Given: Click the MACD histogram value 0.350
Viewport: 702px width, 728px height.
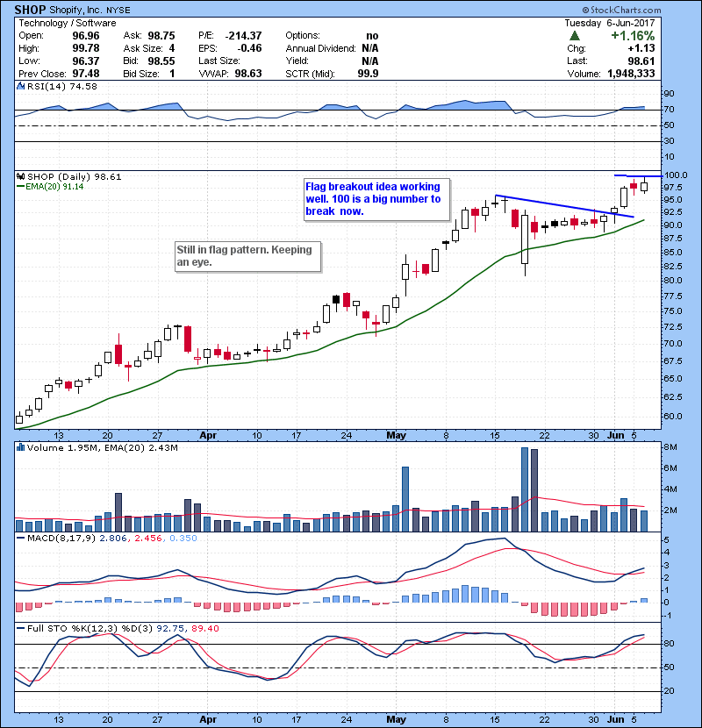Looking at the screenshot, I should tap(183, 539).
